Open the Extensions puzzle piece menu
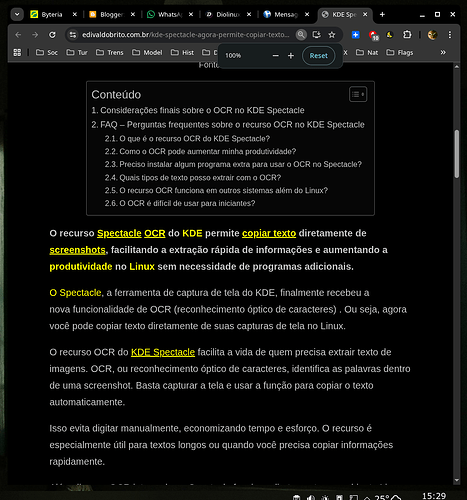 pyautogui.click(x=407, y=35)
